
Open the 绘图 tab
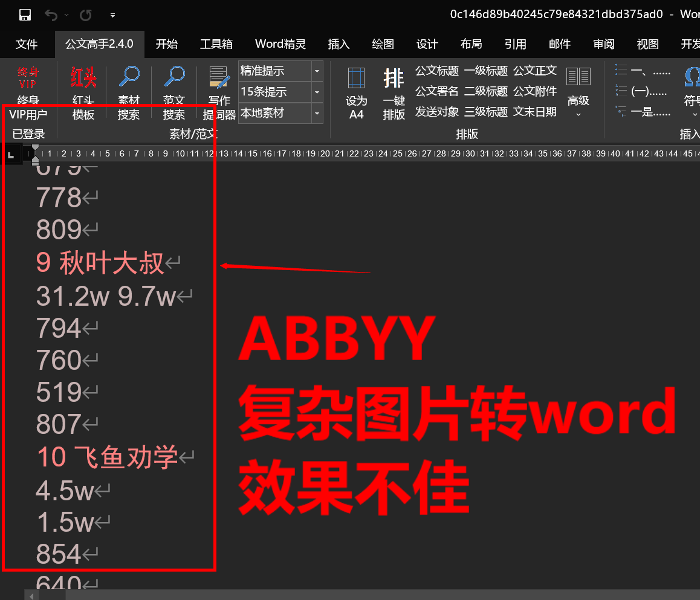click(383, 44)
